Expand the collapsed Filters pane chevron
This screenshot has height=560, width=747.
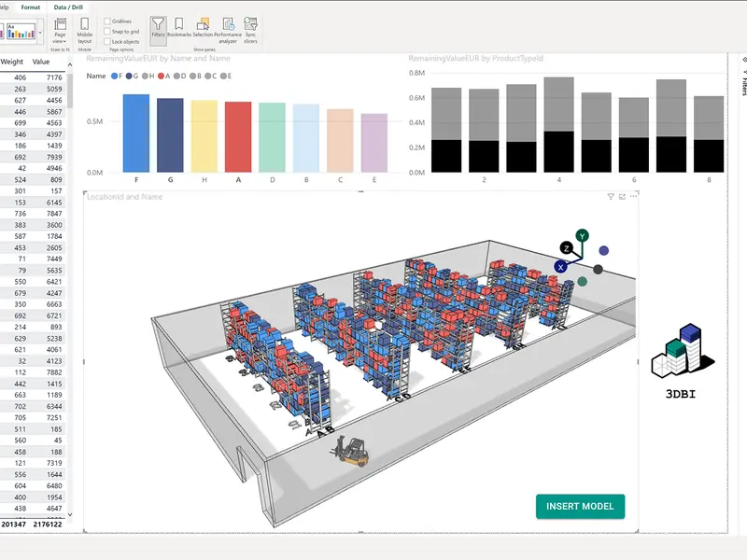click(744, 60)
